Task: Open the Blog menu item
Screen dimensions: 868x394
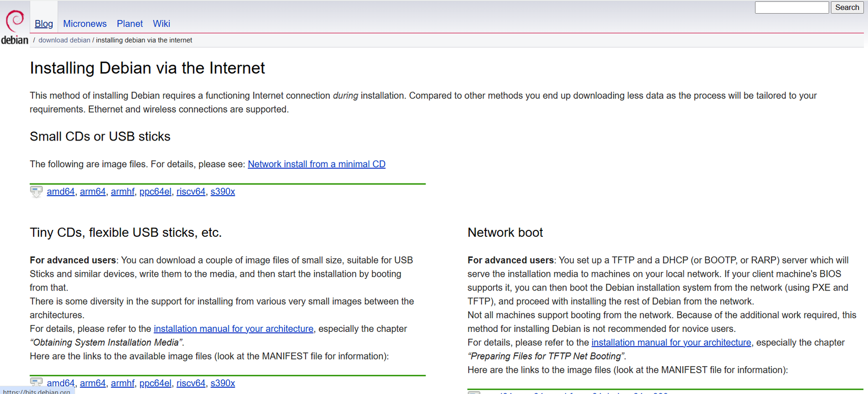Action: click(44, 24)
